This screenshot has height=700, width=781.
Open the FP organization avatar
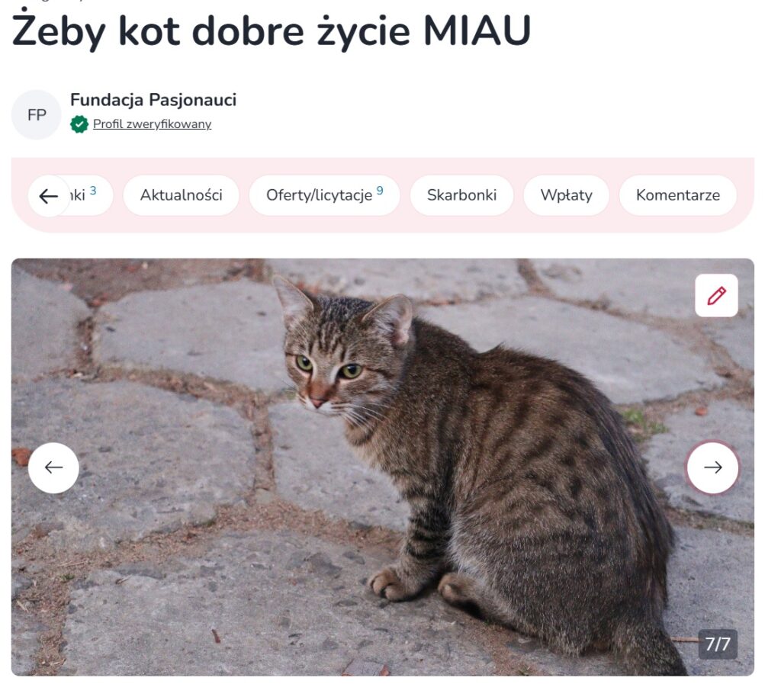pos(37,115)
